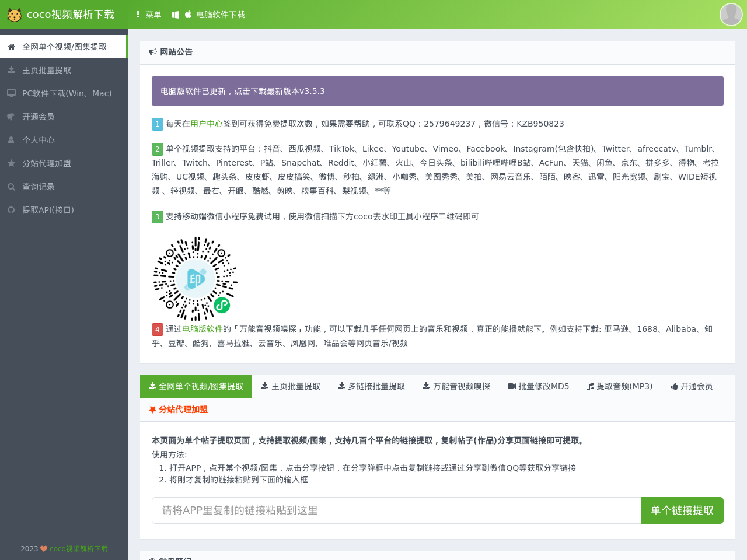Click the coco cat logo in the header
Image resolution: width=747 pixels, height=560 pixels.
(14, 14)
